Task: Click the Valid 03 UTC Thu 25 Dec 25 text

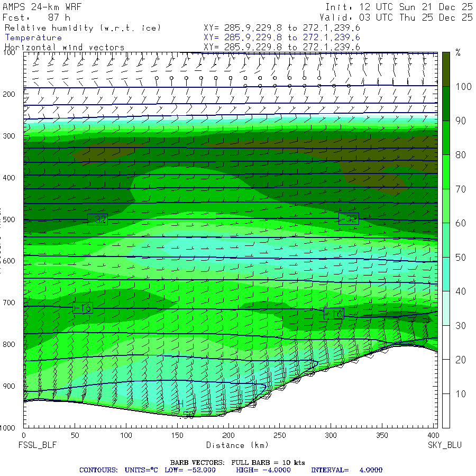Action: click(x=396, y=17)
